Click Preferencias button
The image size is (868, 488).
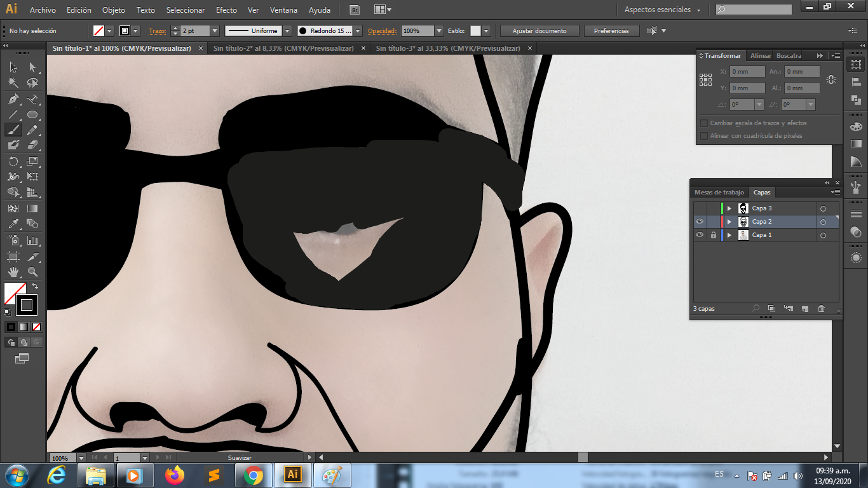pos(611,30)
